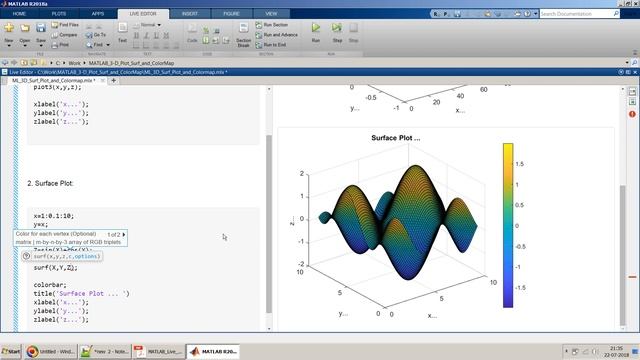Screen dimensions: 640x360
Task: Click the Windows Start button
Action: coord(11,351)
